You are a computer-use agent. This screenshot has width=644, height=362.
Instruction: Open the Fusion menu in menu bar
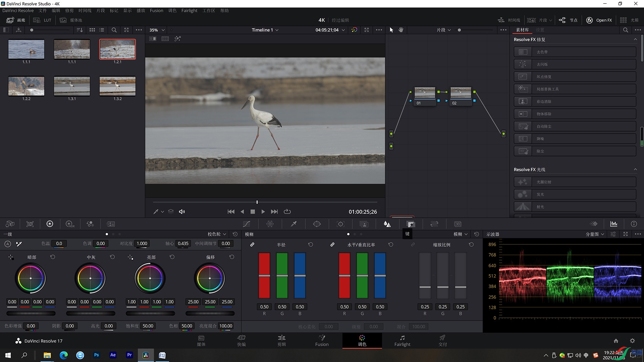(156, 10)
